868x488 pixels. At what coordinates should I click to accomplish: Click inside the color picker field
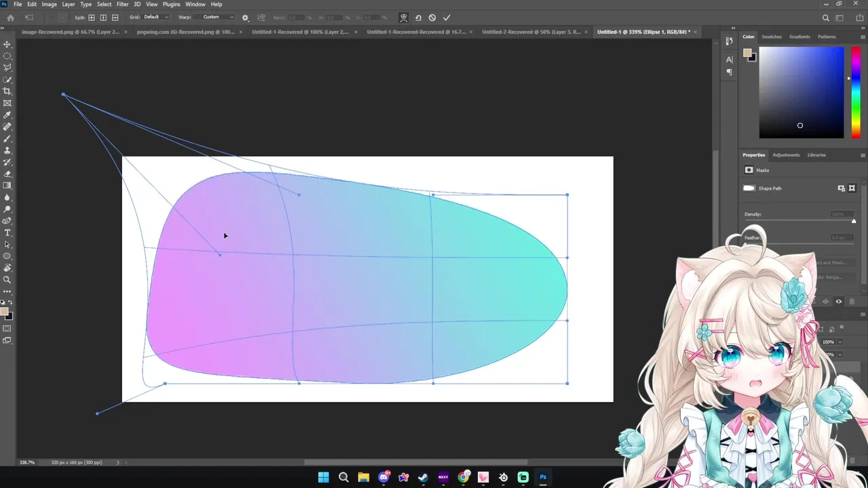[802, 92]
